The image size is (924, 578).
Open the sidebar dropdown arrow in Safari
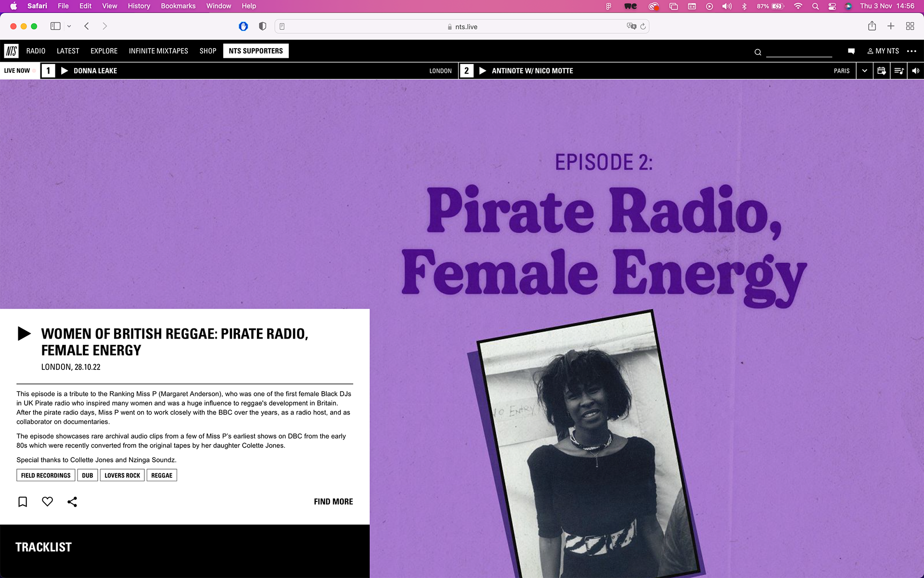coord(69,26)
